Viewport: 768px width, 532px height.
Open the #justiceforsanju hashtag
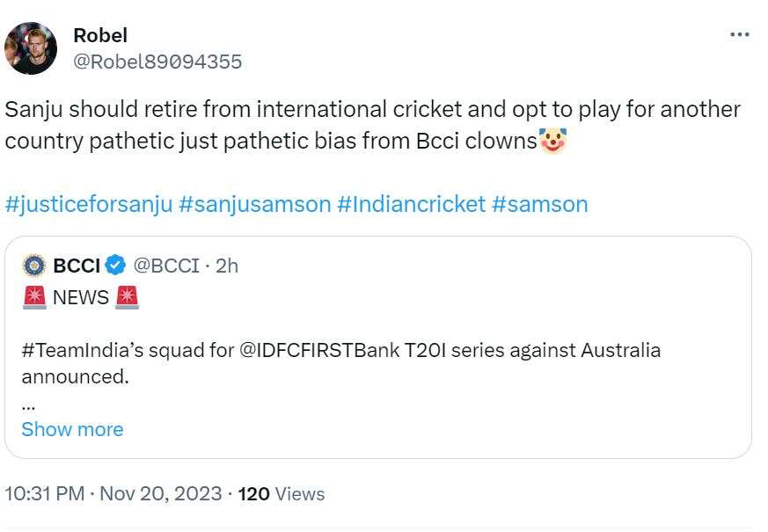tap(88, 204)
